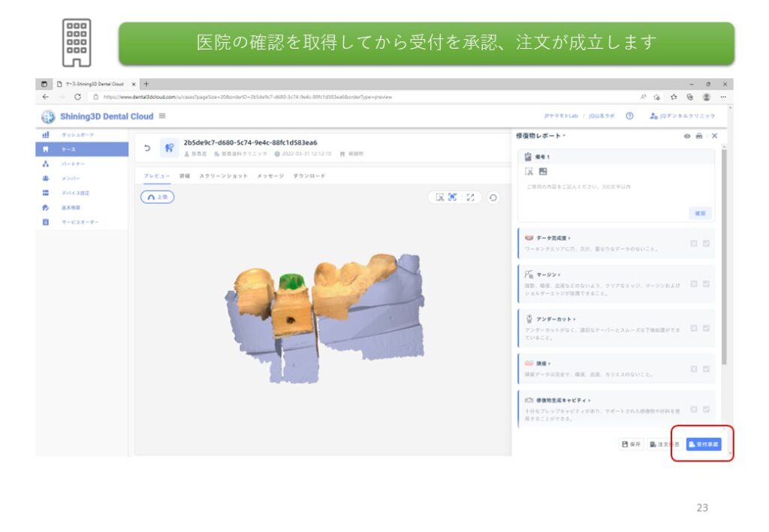The width and height of the screenshot is (769, 532).
Task: Reset the 3D view with the rotate icon
Action: [493, 197]
